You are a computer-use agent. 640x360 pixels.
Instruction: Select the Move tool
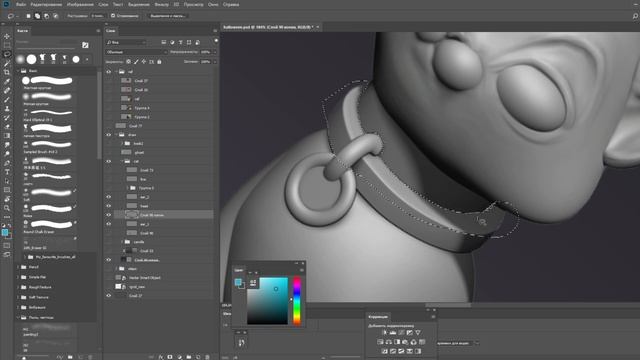7,36
